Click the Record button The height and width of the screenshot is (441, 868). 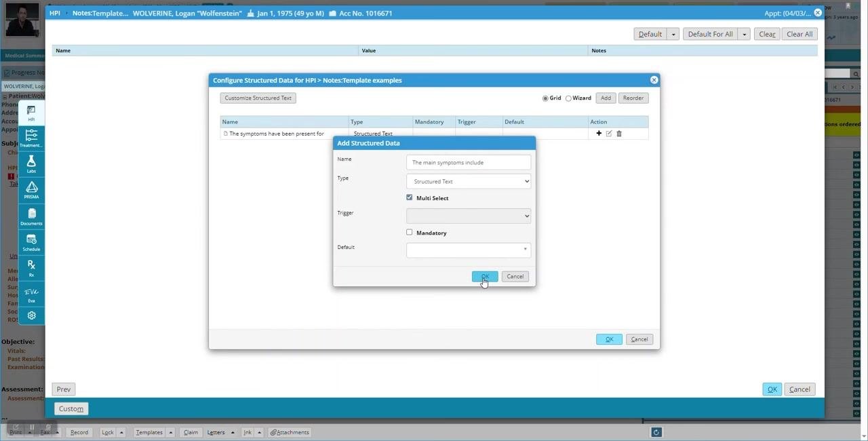[79, 432]
